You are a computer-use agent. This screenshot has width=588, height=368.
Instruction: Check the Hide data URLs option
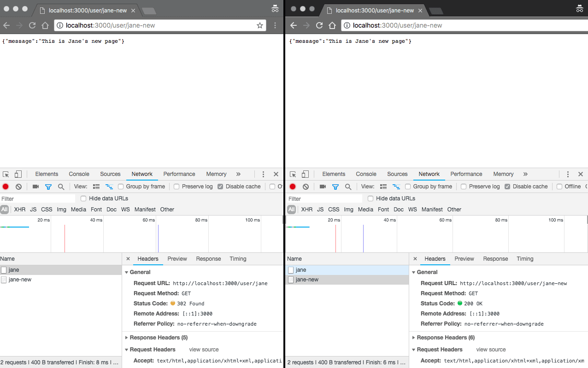(x=83, y=198)
